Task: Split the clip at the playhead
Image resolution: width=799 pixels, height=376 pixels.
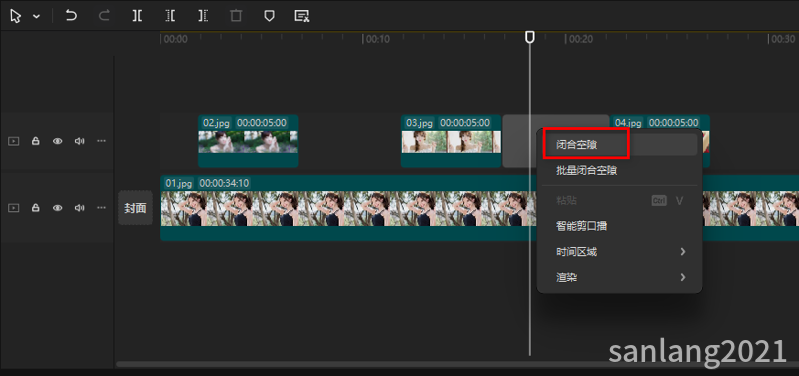Action: click(x=137, y=16)
